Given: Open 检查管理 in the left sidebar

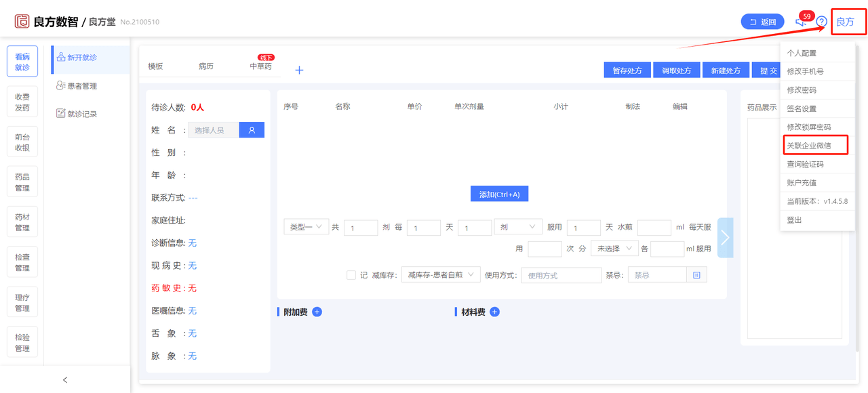Looking at the screenshot, I should coord(22,262).
